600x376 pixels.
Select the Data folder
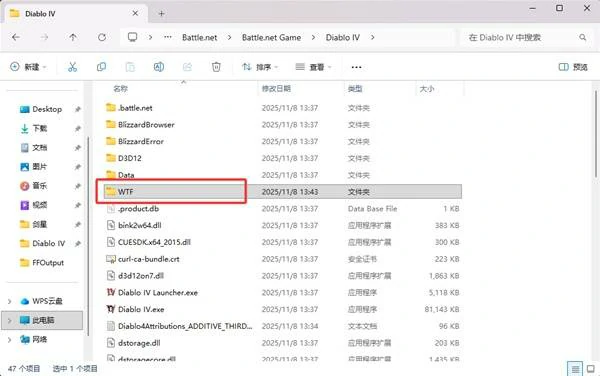[x=283, y=175]
